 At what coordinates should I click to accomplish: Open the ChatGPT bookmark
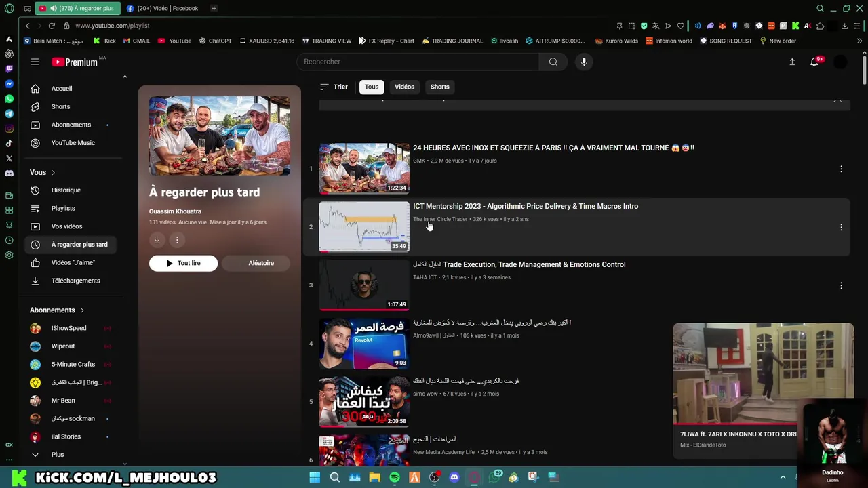click(216, 41)
